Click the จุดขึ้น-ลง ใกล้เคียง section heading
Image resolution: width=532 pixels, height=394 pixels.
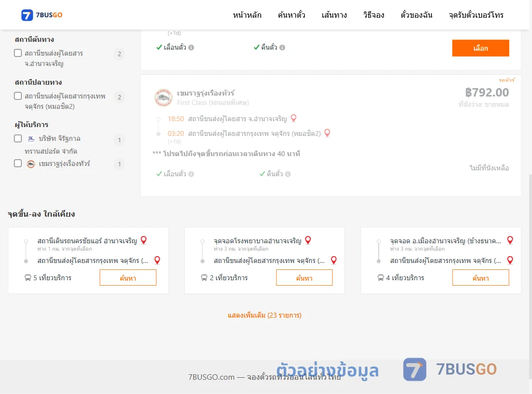click(x=41, y=214)
